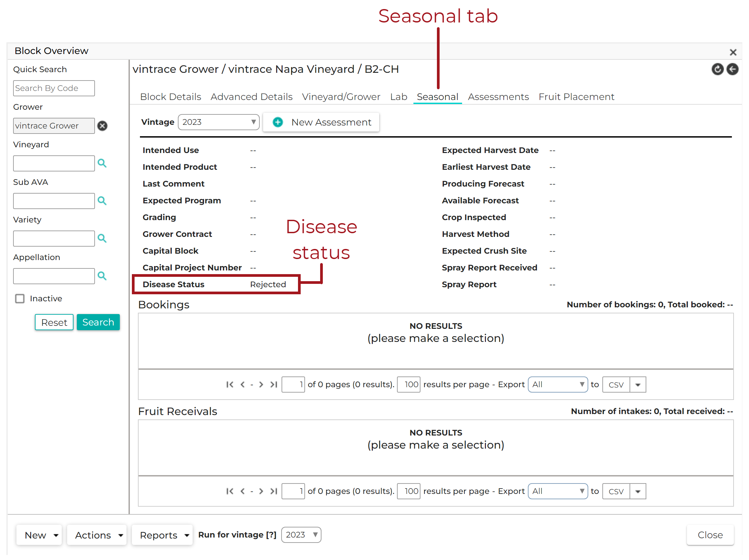Viewport: 749px width, 560px height.
Task: Go to previous page in Fruit Receivals pager
Action: 242,491
